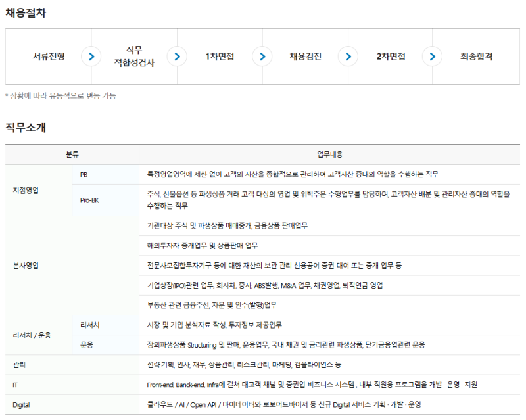The image size is (526, 420).
Task: Click the 최종합격 final step
Action: [x=476, y=57]
